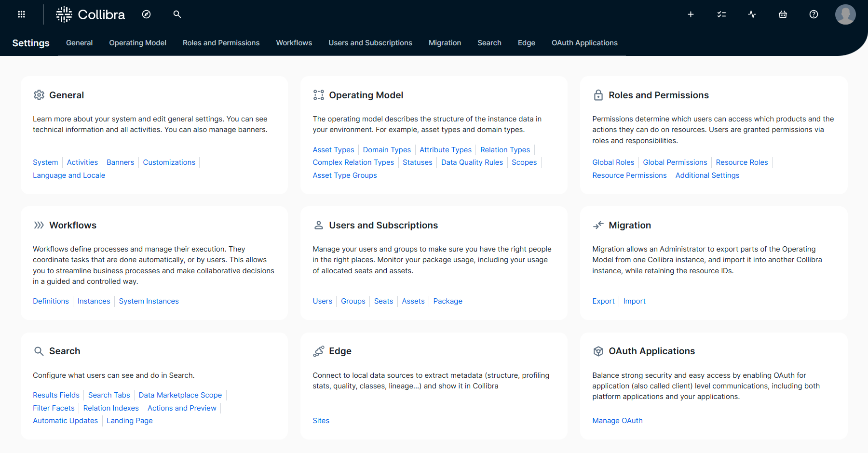The image size is (868, 453).
Task: Open the user profile avatar
Action: (845, 14)
